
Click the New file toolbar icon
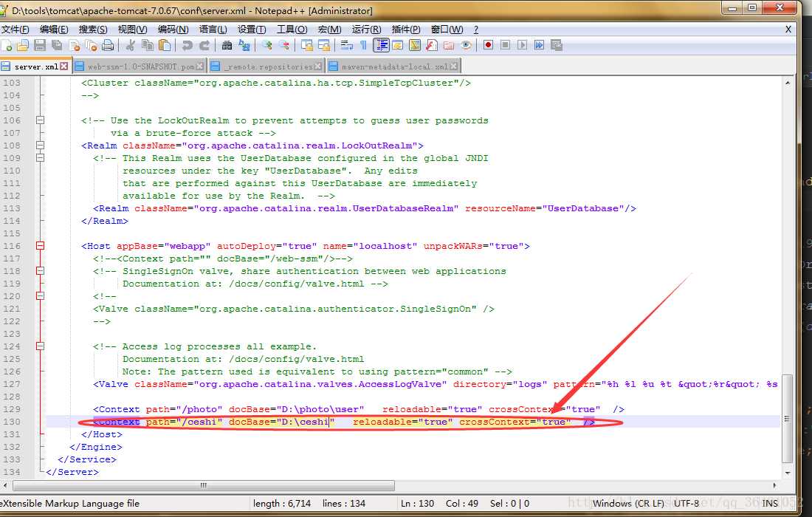point(7,46)
